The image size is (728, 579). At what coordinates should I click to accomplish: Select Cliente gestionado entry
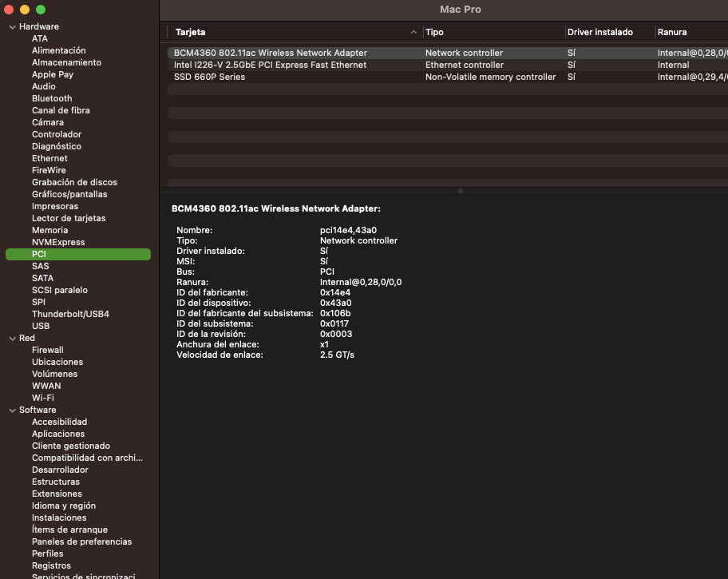click(x=71, y=446)
